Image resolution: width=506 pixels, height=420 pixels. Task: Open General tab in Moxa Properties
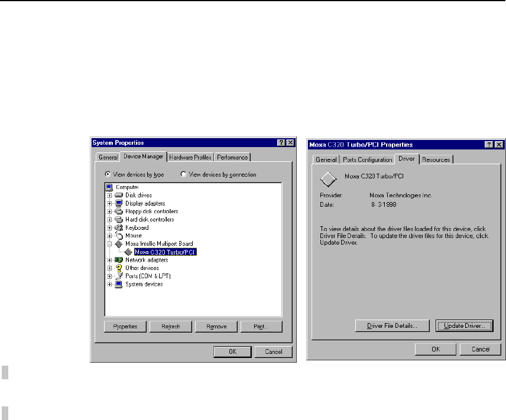pyautogui.click(x=326, y=159)
